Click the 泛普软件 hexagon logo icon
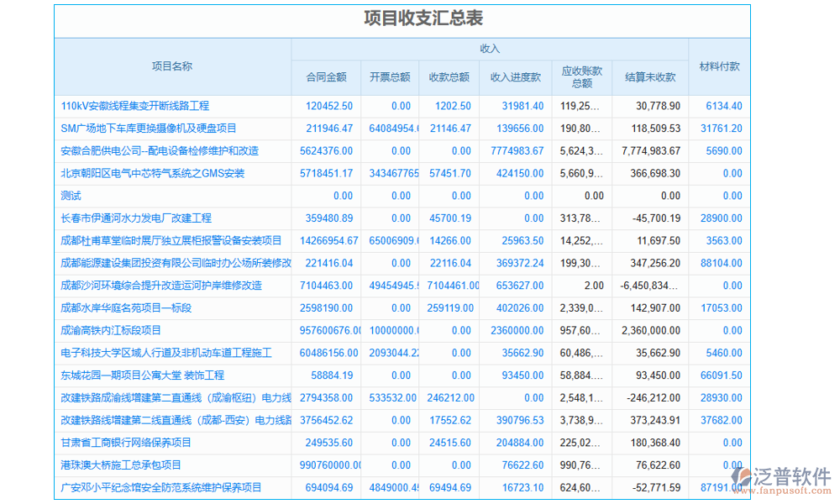Viewport: 840px width, 504px height. pyautogui.click(x=743, y=477)
